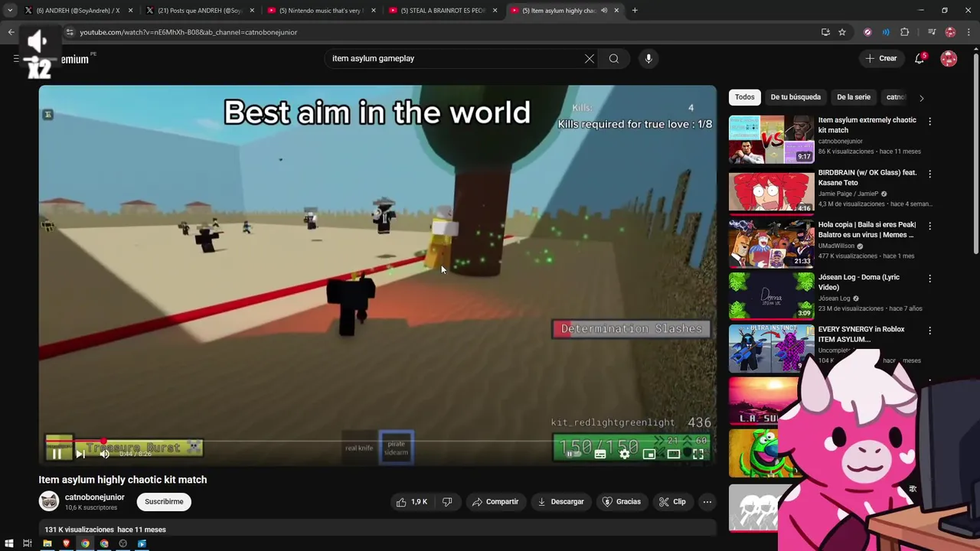This screenshot has height=551, width=980.
Task: Go fullscreen with the player icon
Action: point(698,454)
